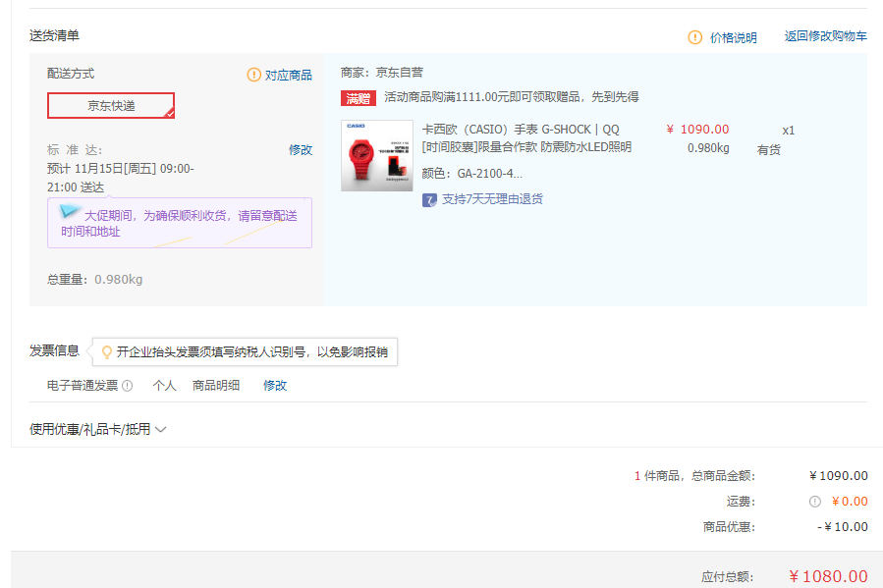Viewport: 883px width, 588px height.
Task: Click the 电子普通发票 info icon
Action: click(x=128, y=386)
